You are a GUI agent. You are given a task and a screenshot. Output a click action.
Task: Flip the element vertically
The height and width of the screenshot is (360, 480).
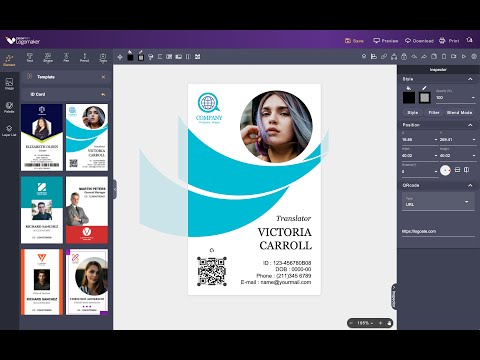point(457,170)
